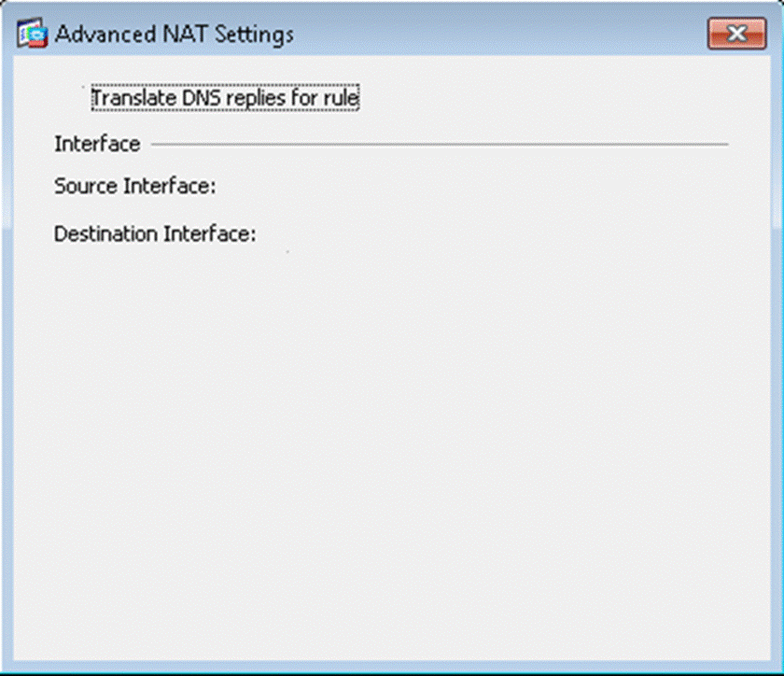The height and width of the screenshot is (676, 784).
Task: Select the Source Interface label
Action: coord(134,186)
